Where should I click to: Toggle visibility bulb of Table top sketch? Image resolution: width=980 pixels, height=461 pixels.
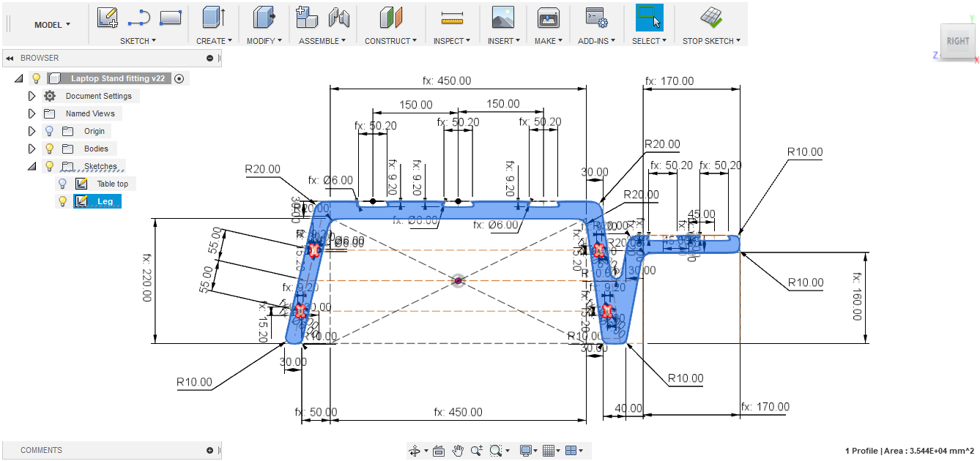pos(63,184)
